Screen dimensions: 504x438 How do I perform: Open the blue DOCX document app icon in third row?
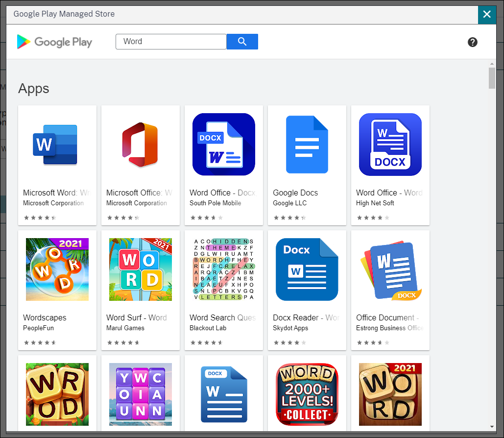[x=224, y=394]
